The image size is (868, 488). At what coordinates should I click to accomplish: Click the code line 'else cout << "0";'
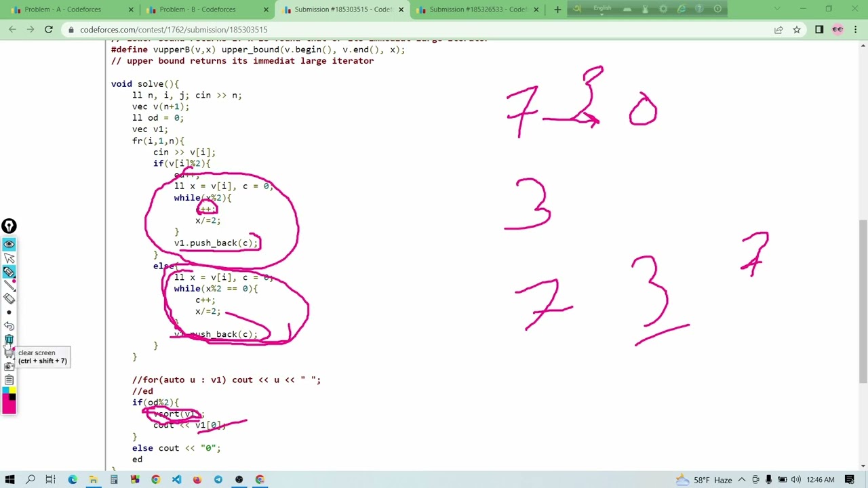tap(176, 448)
